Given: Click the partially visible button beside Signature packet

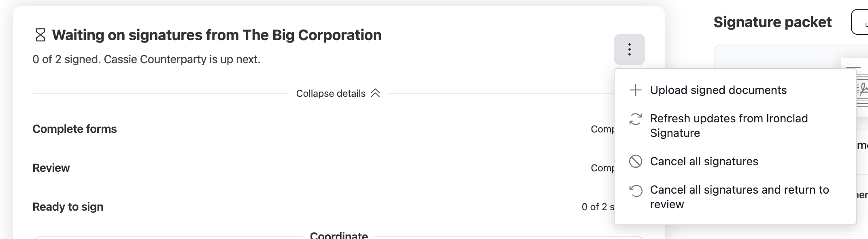Looking at the screenshot, I should 860,22.
